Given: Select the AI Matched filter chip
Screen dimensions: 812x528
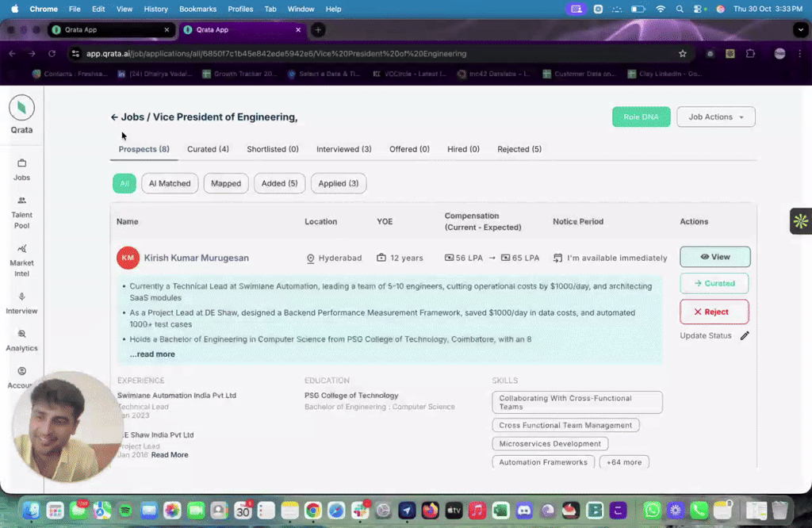Looking at the screenshot, I should [170, 183].
